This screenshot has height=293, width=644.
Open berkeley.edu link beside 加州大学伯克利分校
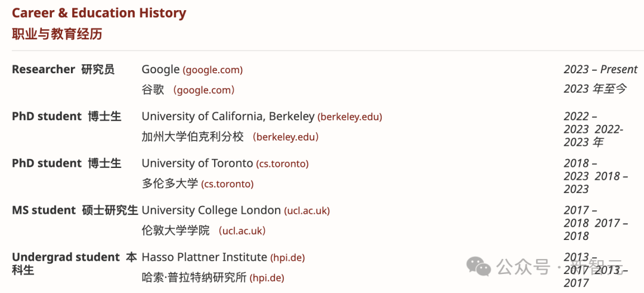[x=286, y=137]
